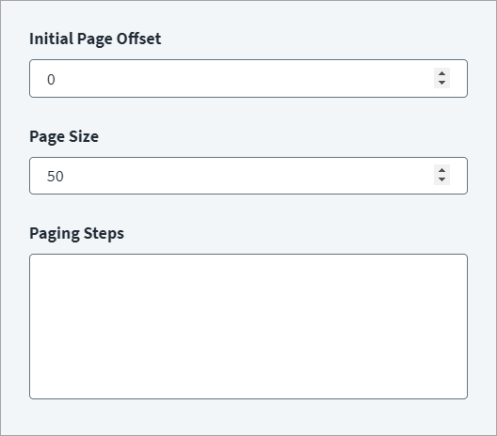Click the value 0 in the offset field
The height and width of the screenshot is (436, 497).
pos(51,80)
